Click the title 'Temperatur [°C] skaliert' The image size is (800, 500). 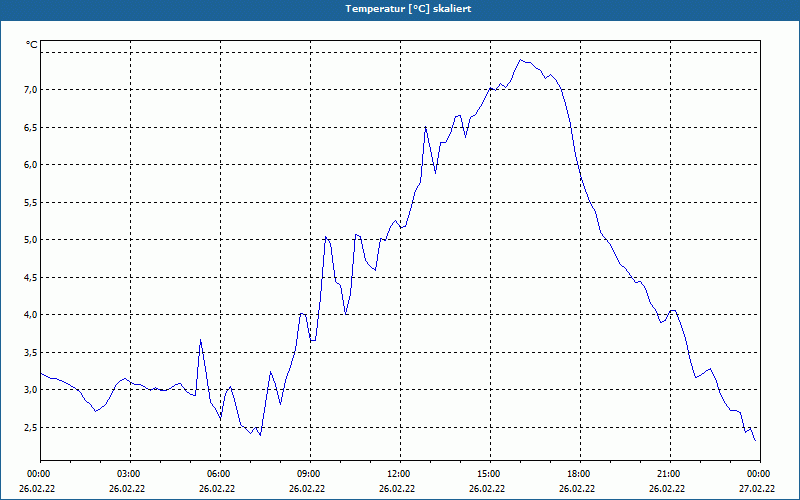(408, 9)
